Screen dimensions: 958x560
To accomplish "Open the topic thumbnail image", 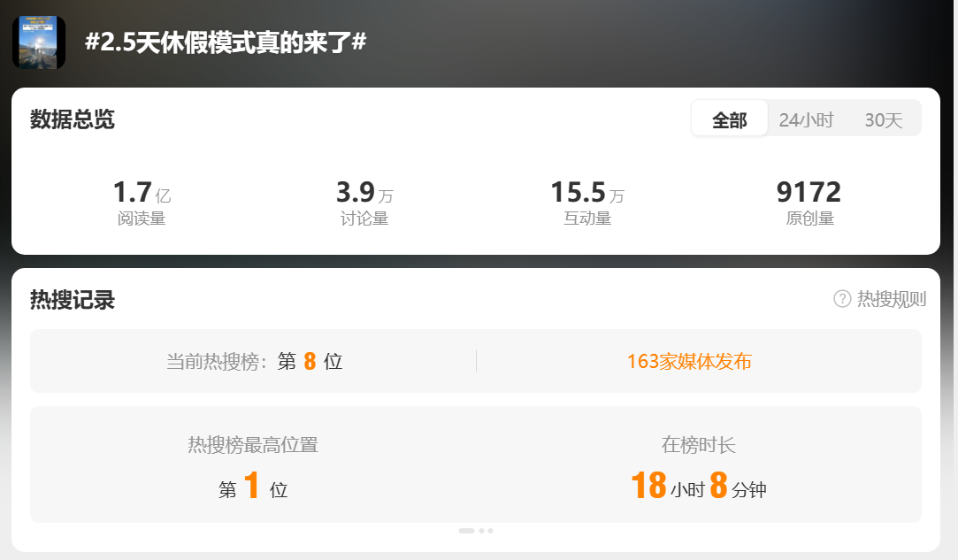I will [39, 42].
